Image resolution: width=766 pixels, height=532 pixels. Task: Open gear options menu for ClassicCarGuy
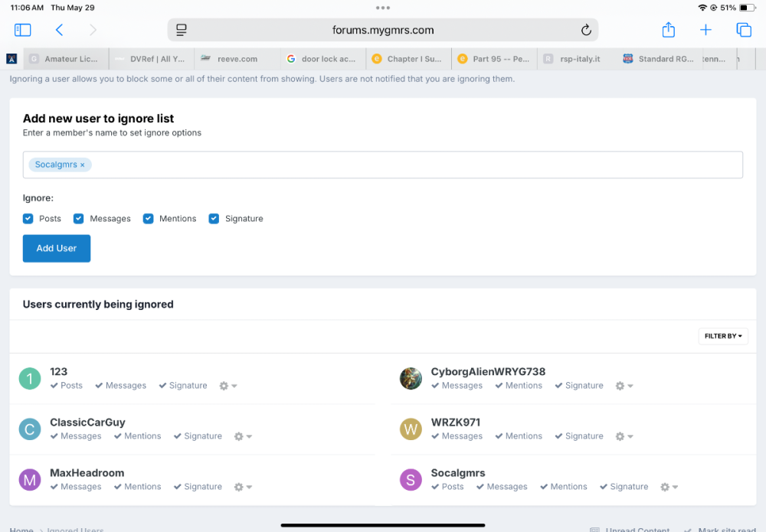pos(242,436)
